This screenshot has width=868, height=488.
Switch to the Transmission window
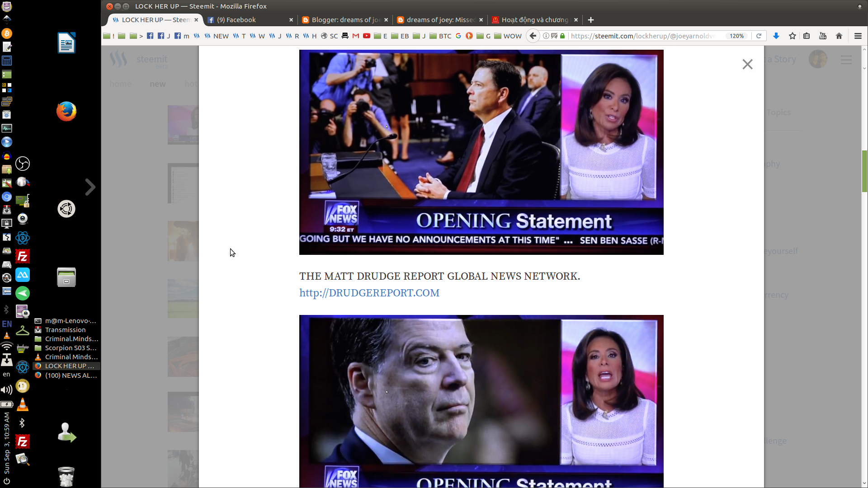66,330
